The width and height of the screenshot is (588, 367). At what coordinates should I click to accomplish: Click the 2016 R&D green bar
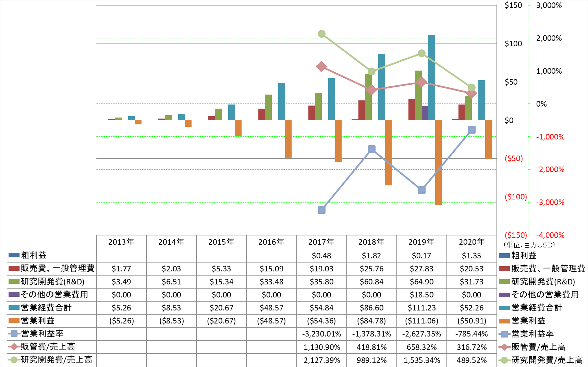pyautogui.click(x=268, y=107)
